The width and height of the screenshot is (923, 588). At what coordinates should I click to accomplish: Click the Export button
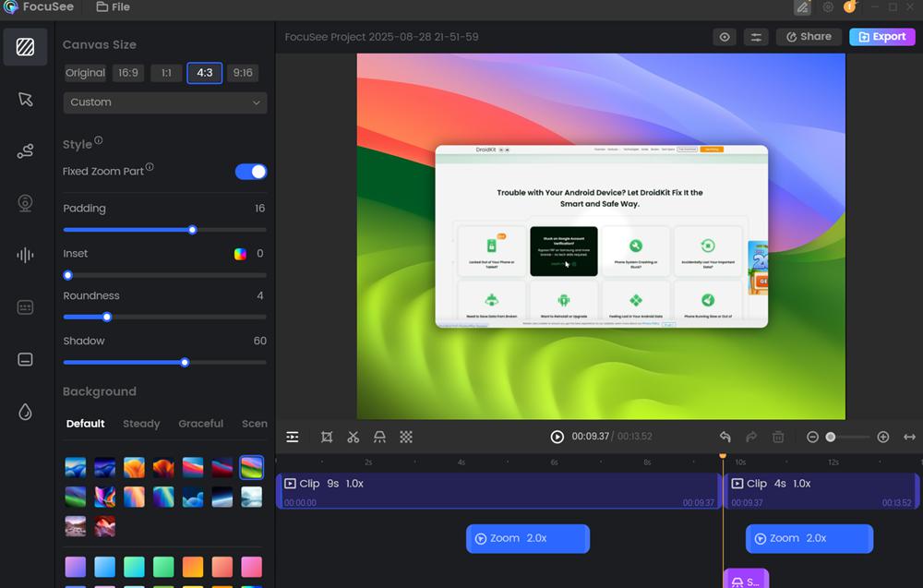[x=881, y=37]
